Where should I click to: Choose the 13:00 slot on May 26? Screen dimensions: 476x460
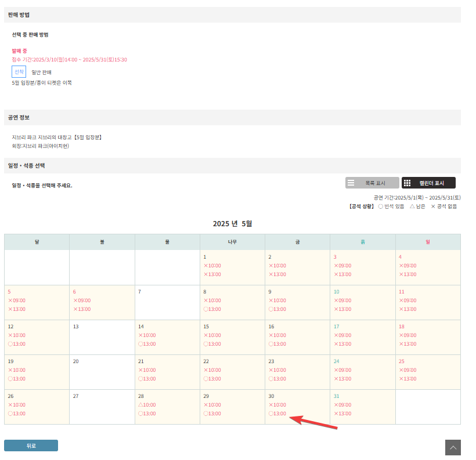click(17, 413)
